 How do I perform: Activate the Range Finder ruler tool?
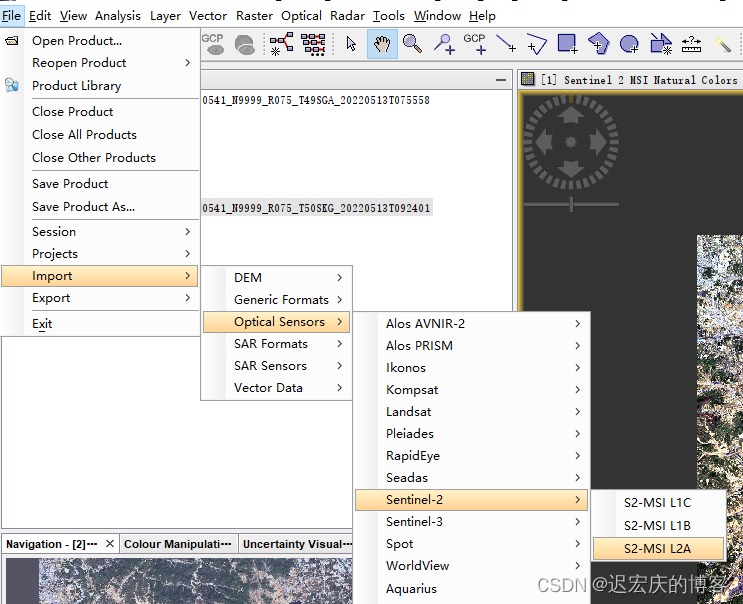pos(691,45)
